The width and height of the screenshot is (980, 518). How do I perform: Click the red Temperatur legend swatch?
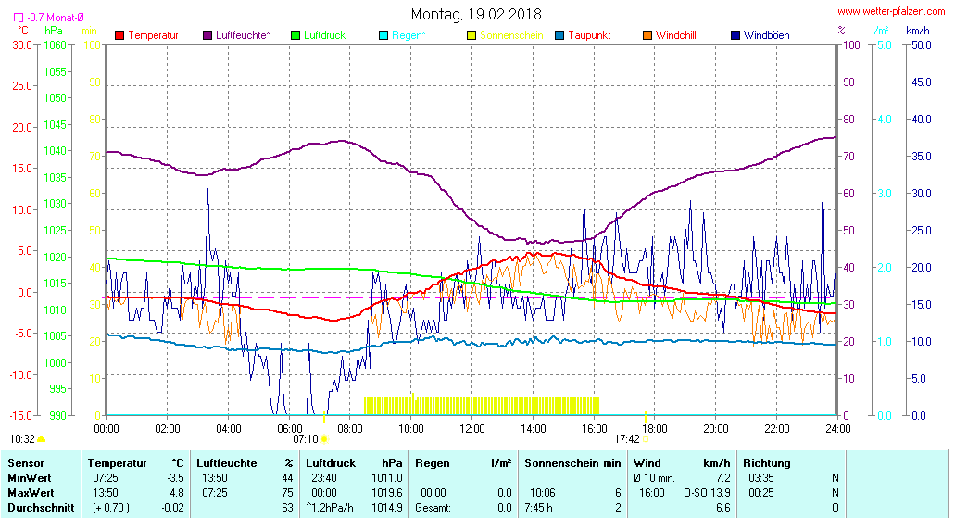pos(120,35)
